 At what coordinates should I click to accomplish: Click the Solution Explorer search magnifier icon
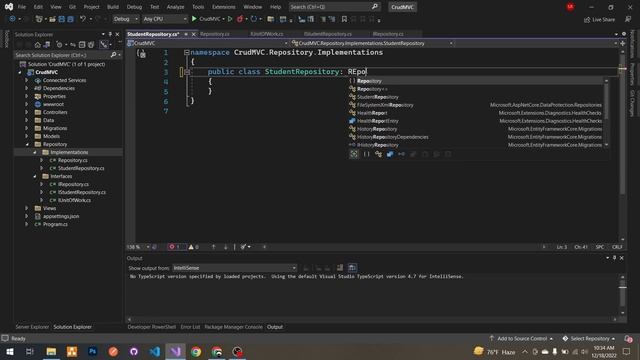click(113, 55)
